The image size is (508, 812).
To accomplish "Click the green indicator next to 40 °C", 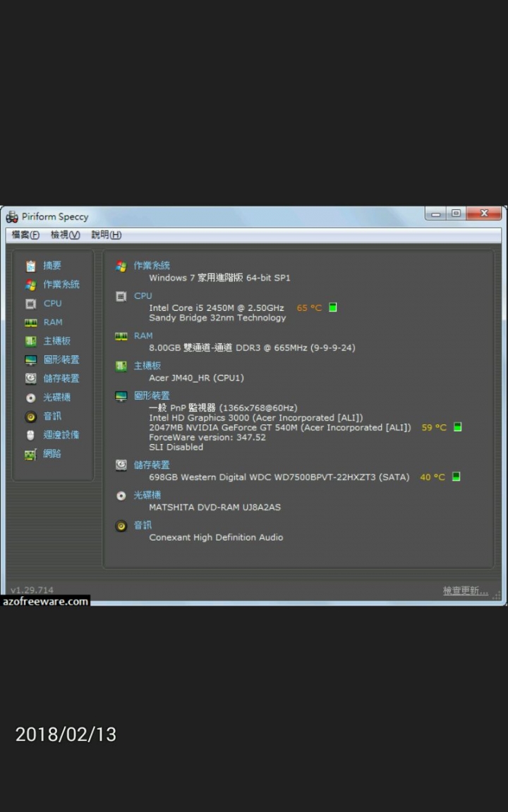I will coord(456,476).
